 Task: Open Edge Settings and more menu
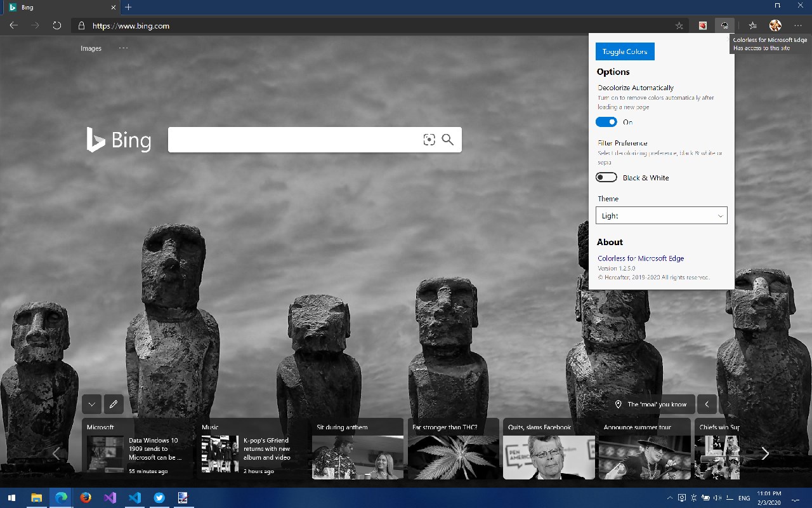798,26
